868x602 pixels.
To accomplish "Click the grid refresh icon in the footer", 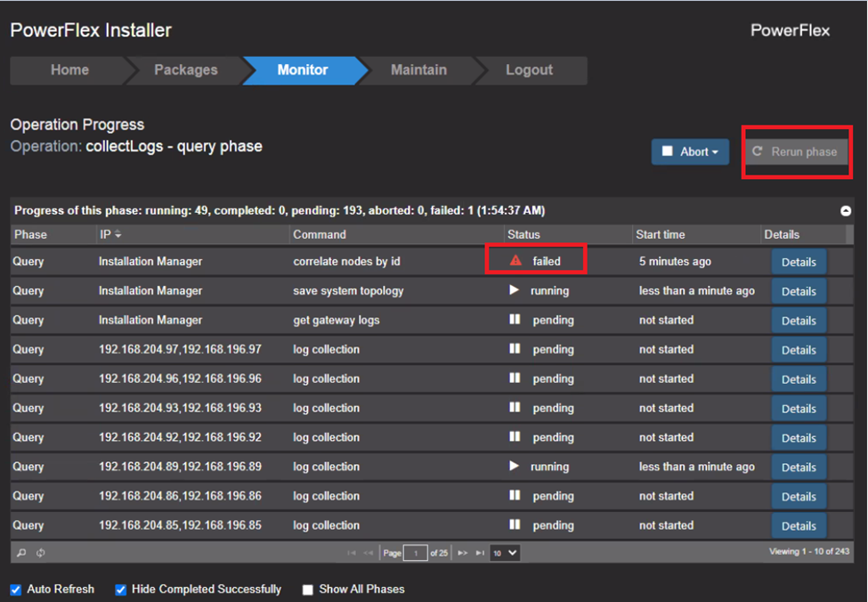I will 39,553.
